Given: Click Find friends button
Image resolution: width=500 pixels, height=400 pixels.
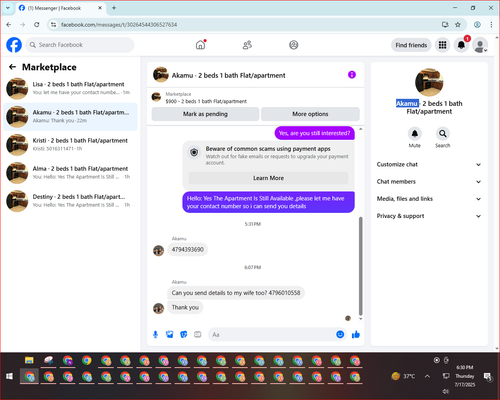Looking at the screenshot, I should pyautogui.click(x=411, y=45).
